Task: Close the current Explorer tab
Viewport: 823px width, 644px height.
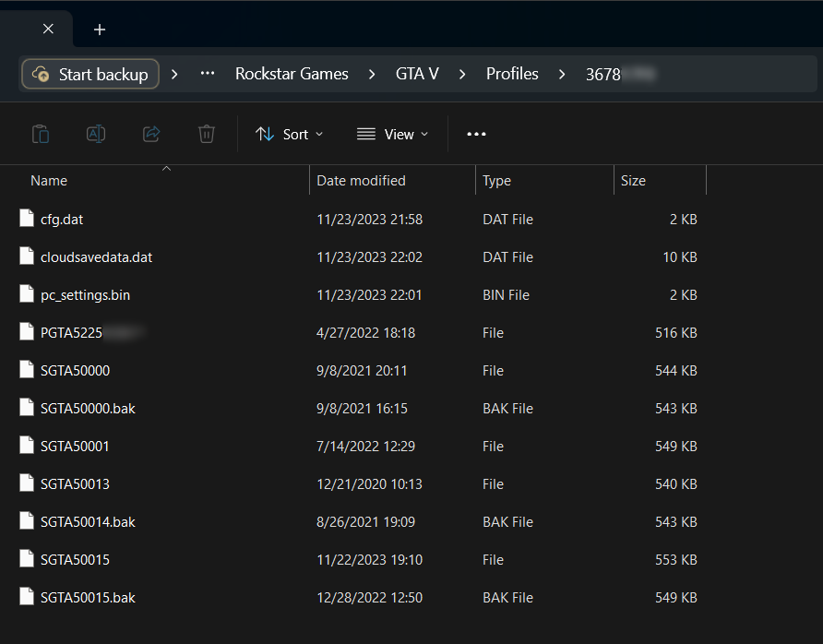Action: coord(48,30)
